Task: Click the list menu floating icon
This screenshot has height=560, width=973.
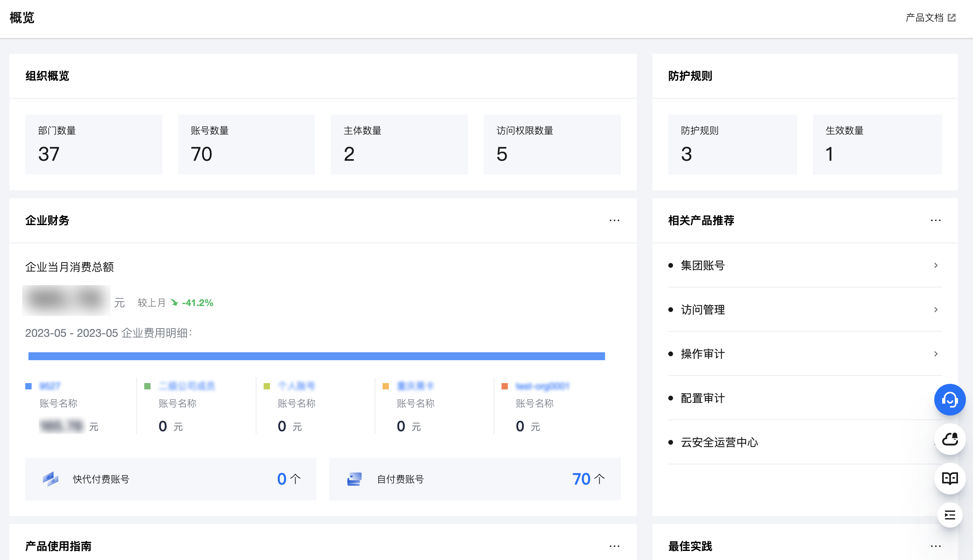Action: pos(949,515)
